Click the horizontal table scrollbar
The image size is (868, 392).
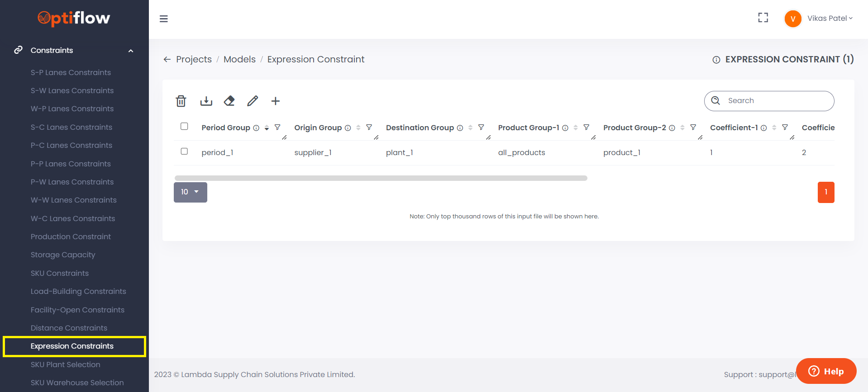(381, 178)
